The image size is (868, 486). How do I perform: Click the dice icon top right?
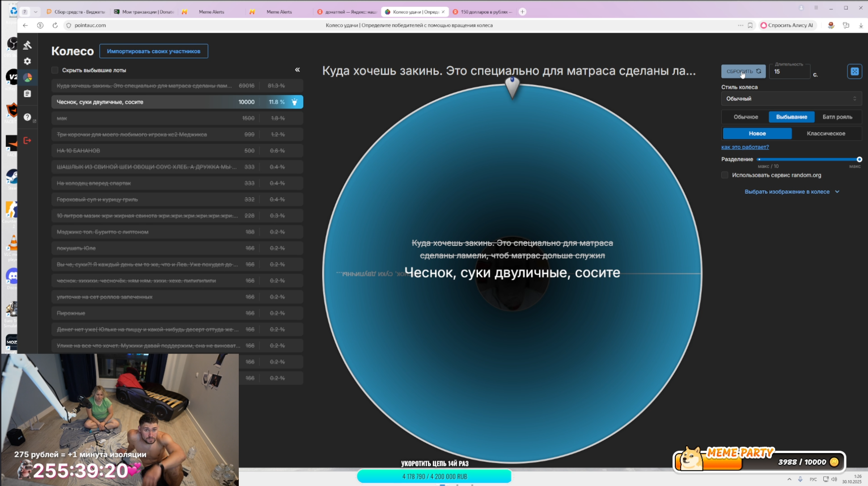click(x=854, y=72)
